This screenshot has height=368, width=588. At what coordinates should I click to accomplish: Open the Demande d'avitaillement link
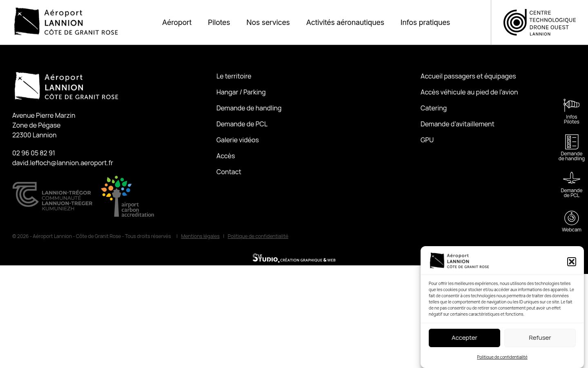457,124
